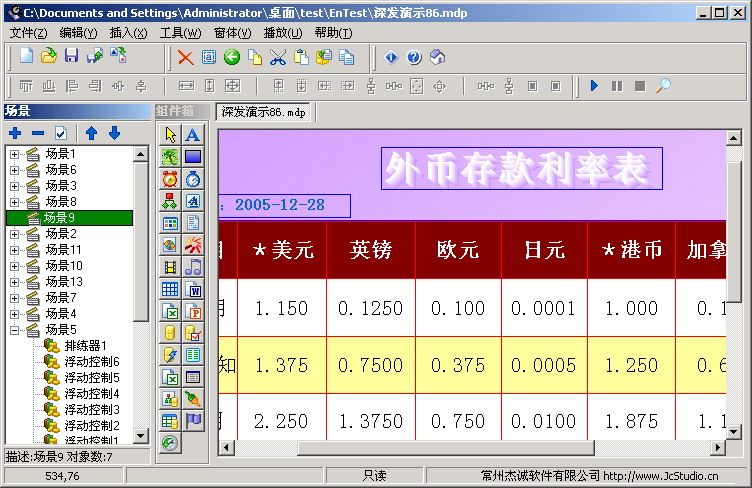Expand the 场景10 tree node
752x488 pixels.
click(x=14, y=266)
